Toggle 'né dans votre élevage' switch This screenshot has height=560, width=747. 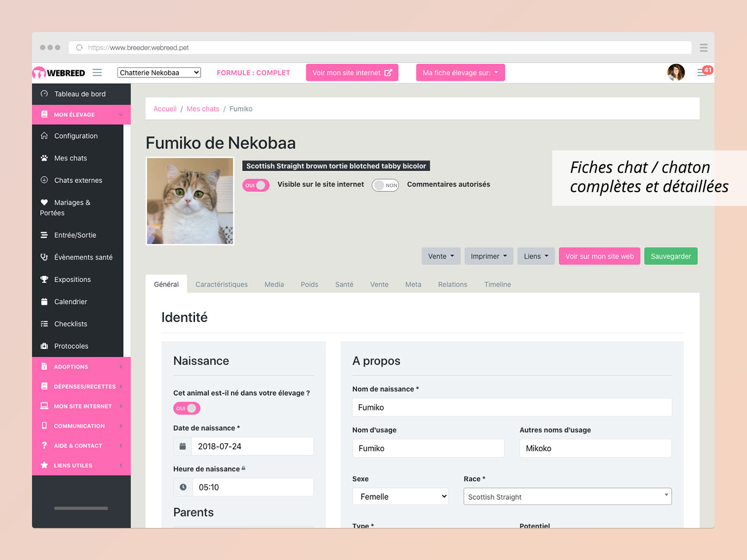coord(187,409)
